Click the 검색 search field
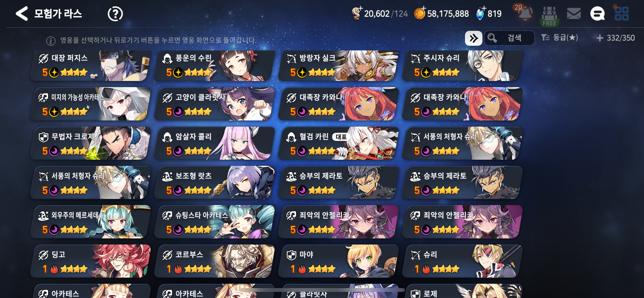The width and height of the screenshot is (644, 298). [x=509, y=38]
